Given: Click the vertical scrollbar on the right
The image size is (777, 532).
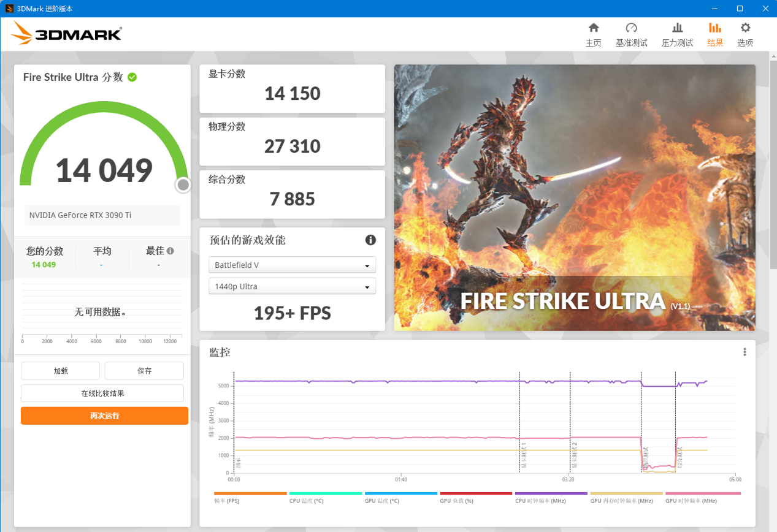Looking at the screenshot, I should 773,165.
